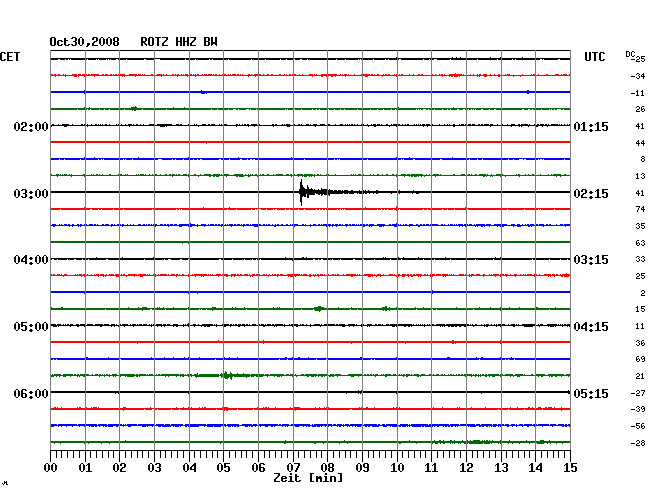Click minute tick label 06
This screenshot has width=650, height=494.
coord(258,467)
